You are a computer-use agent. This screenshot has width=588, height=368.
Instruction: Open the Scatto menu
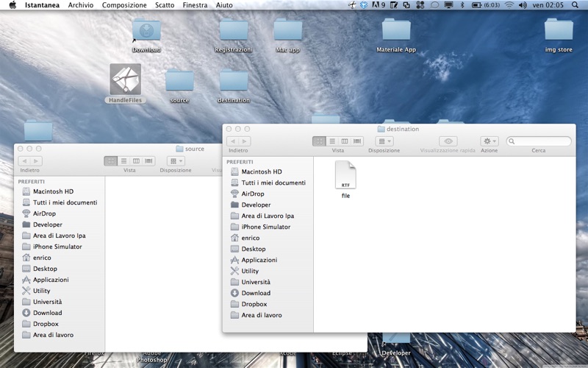tap(165, 5)
